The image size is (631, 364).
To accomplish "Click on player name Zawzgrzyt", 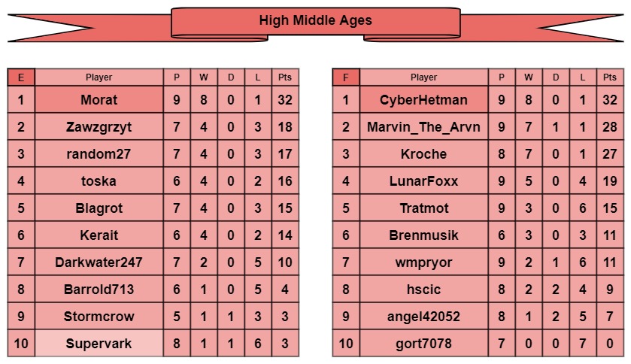I will [x=99, y=127].
